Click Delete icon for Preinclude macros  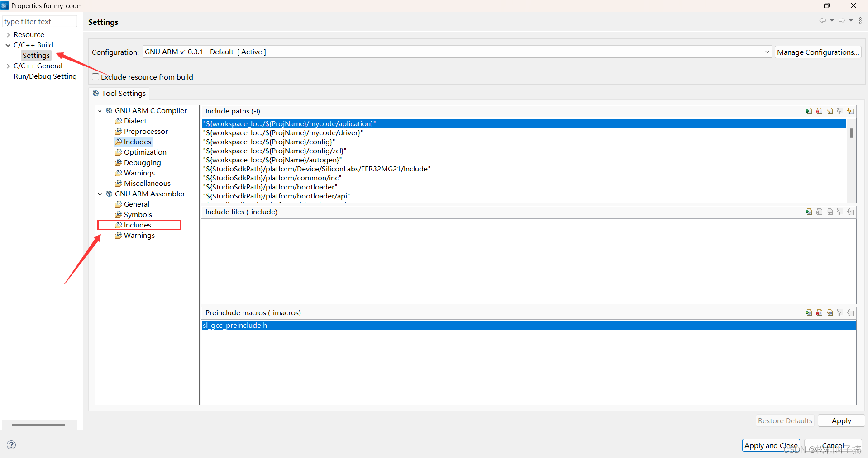819,312
